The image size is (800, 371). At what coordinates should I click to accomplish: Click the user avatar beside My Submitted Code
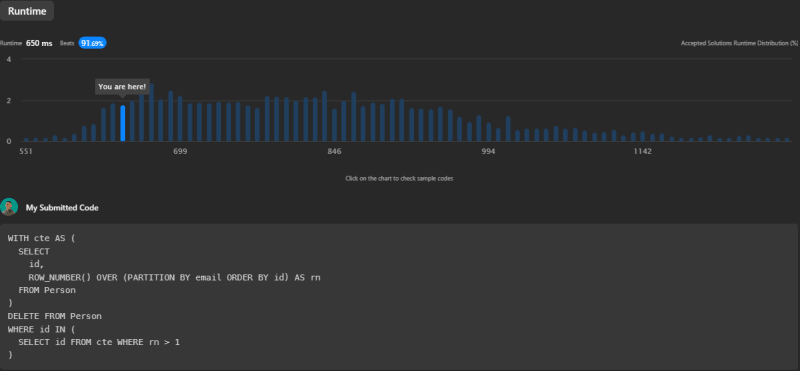pyautogui.click(x=9, y=207)
